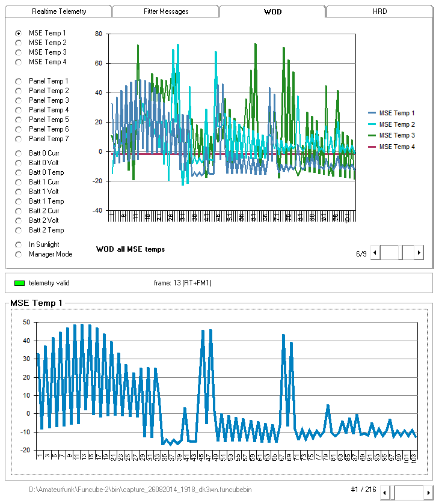Click right arrow of #1 / 216 scrollbar
This screenshot has width=436, height=504.
pyautogui.click(x=428, y=493)
